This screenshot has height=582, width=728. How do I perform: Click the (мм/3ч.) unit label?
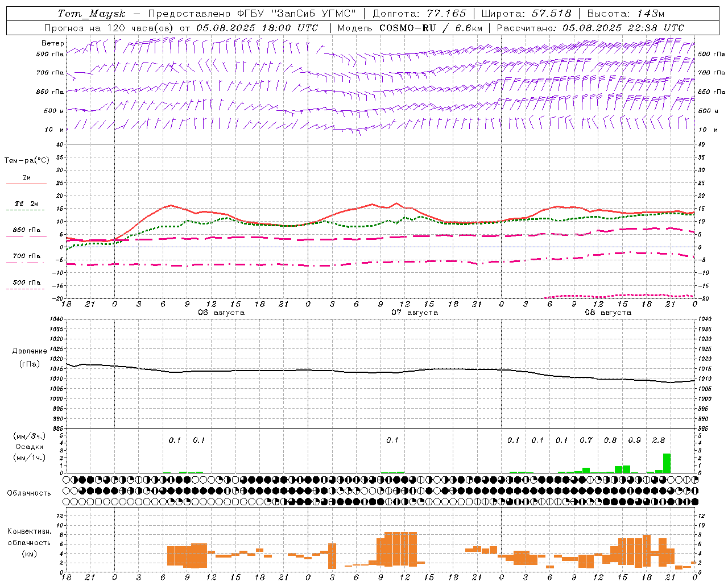29,436
